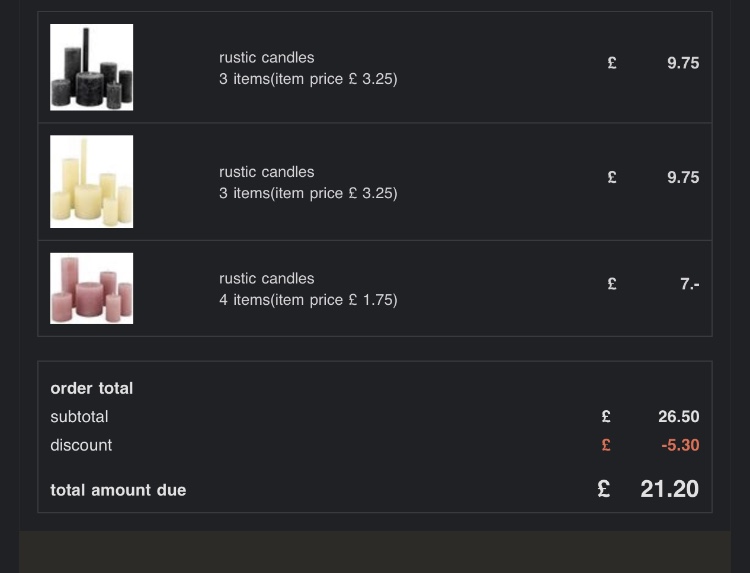Click the black candles item price text
Image resolution: width=750 pixels, height=573 pixels.
(308, 79)
